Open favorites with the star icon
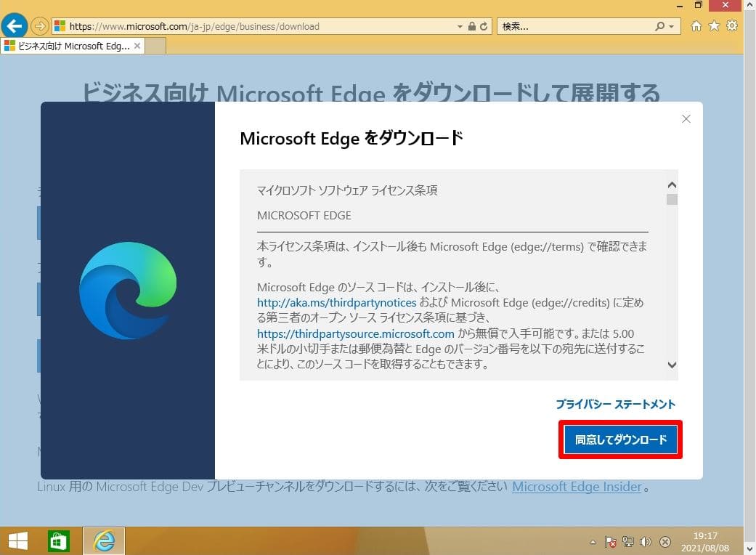The width and height of the screenshot is (756, 555). click(x=714, y=26)
